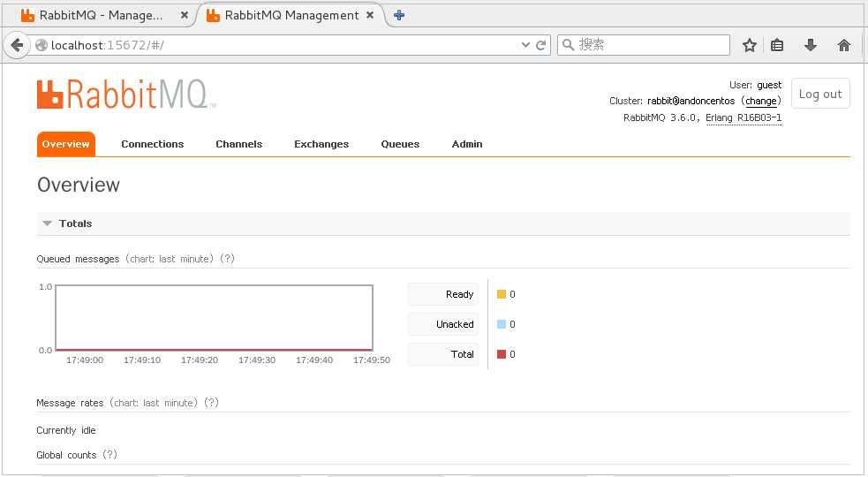The image size is (868, 477).
Task: Click the 'guest' user name
Action: click(x=769, y=85)
